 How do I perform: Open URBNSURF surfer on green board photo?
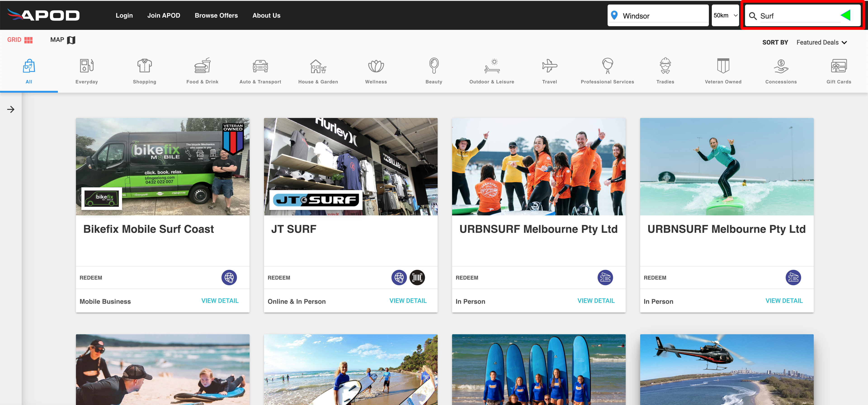[726, 166]
